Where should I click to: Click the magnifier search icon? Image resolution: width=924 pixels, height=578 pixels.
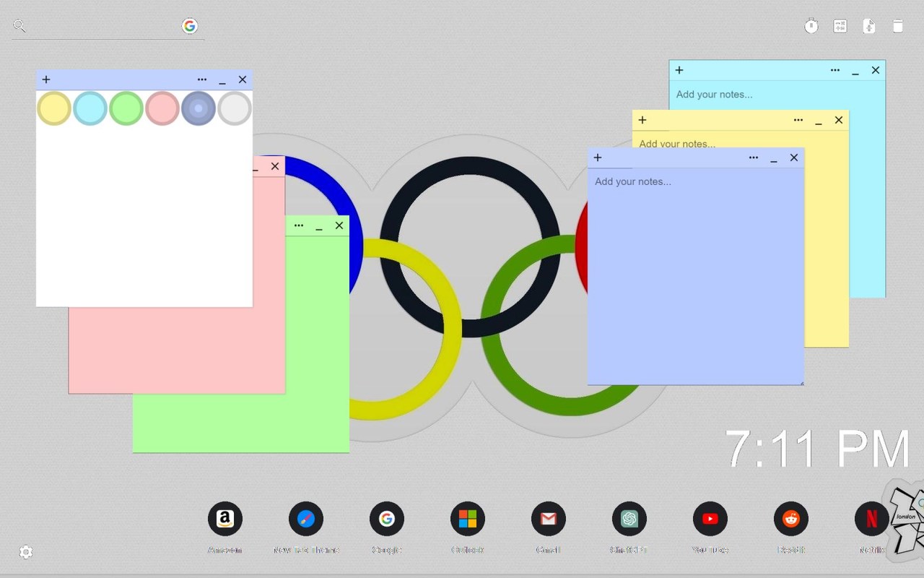pos(19,26)
